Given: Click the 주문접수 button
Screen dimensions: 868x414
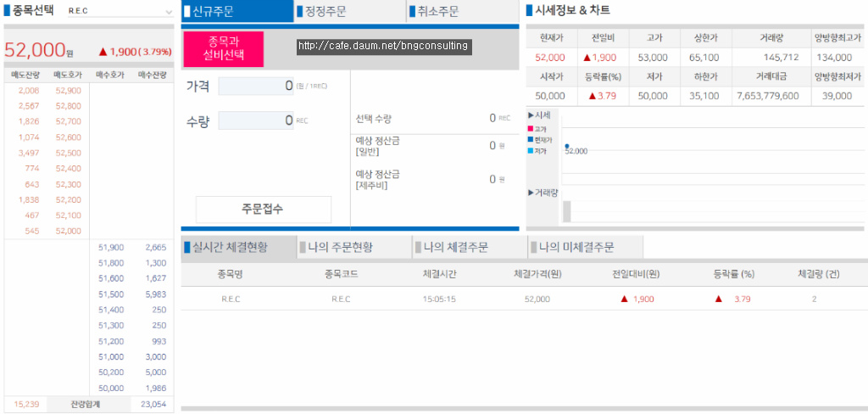Looking at the screenshot, I should pyautogui.click(x=264, y=209).
